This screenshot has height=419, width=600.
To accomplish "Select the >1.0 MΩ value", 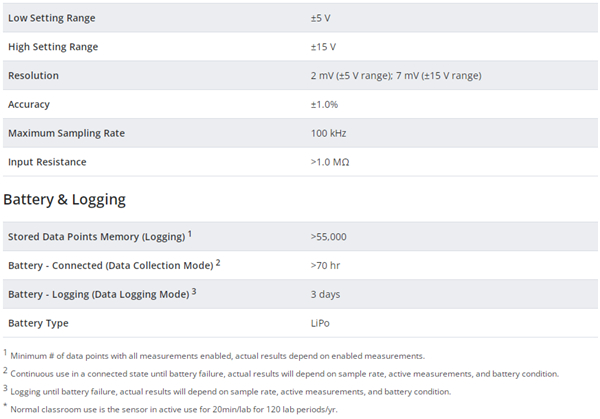I will point(330,162).
